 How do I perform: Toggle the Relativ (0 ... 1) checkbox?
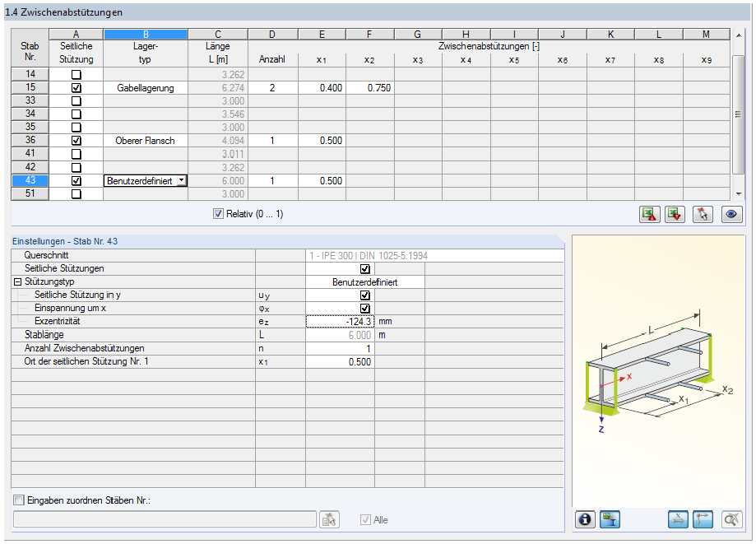219,214
